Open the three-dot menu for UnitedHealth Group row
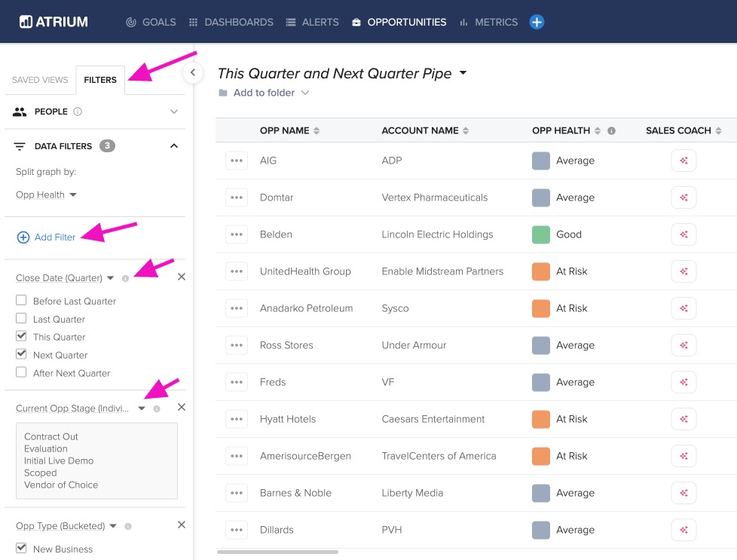Screen dimensions: 737x560 pyautogui.click(x=237, y=271)
